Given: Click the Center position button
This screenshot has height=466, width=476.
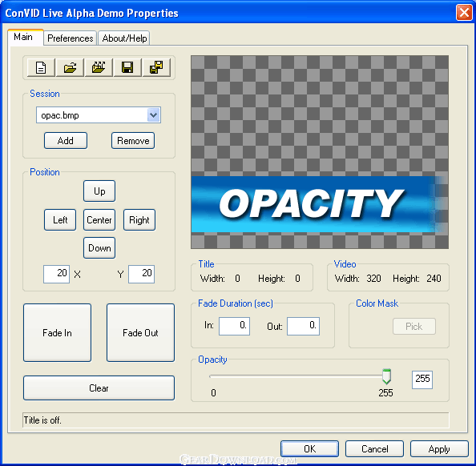Looking at the screenshot, I should (x=99, y=220).
